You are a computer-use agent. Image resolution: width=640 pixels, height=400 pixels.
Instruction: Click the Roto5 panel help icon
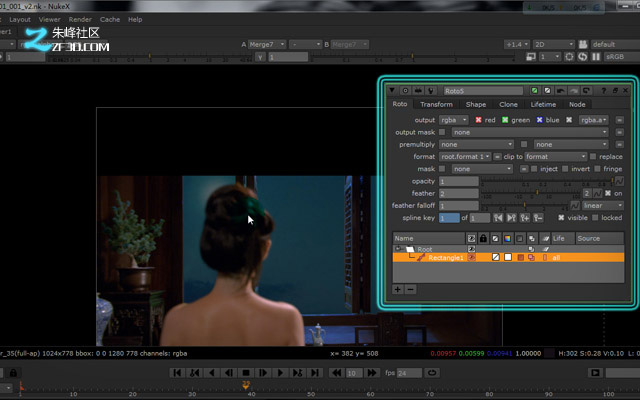coord(604,91)
